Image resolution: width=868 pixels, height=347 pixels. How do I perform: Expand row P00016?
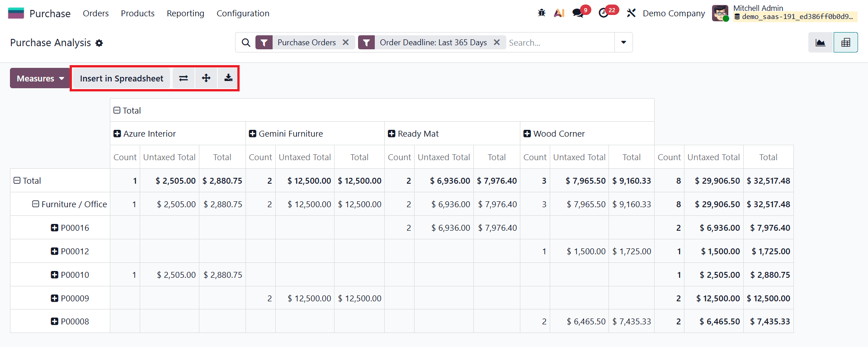click(55, 228)
